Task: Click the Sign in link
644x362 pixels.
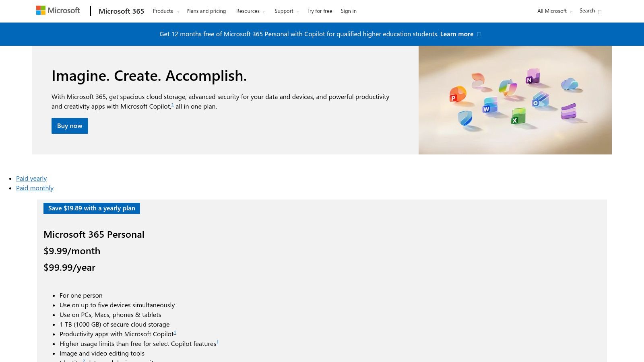Action: (349, 11)
